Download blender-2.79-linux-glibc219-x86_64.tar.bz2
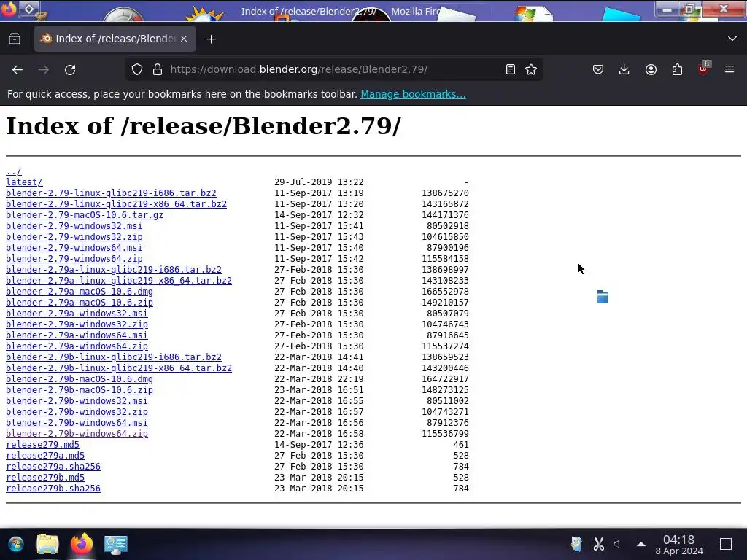This screenshot has width=747, height=560. coord(116,204)
